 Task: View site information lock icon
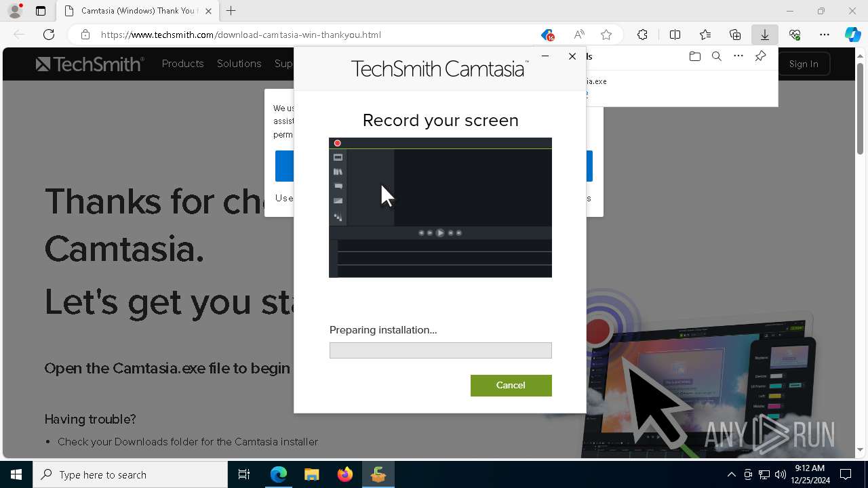tap(85, 35)
